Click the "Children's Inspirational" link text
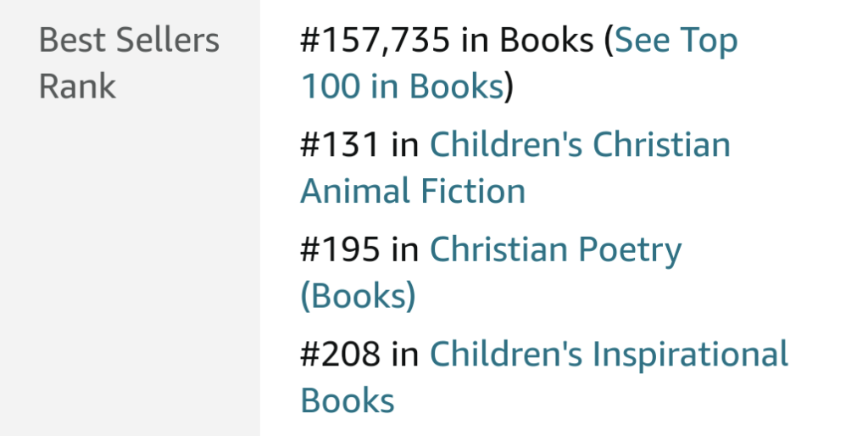Screen dimensions: 868x436 point(609,355)
